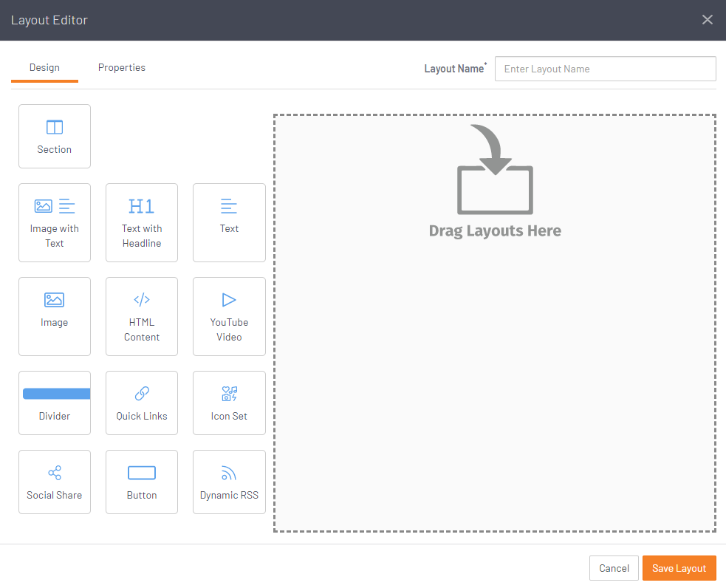Focus the Layout Name input field
The height and width of the screenshot is (588, 726).
(605, 69)
